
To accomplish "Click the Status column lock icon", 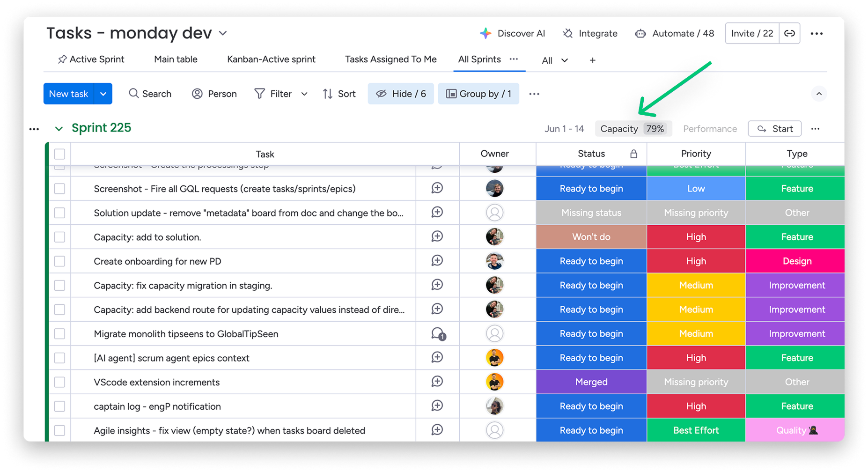I will pos(633,154).
